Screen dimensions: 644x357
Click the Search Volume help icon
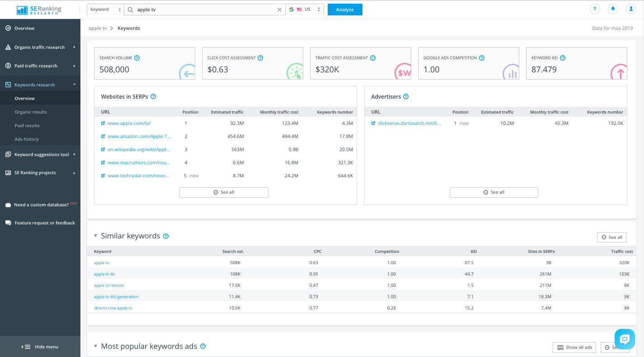pyautogui.click(x=137, y=58)
